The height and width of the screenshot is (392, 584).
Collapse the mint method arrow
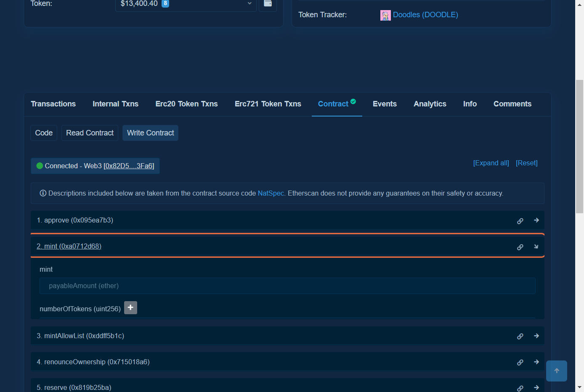click(x=536, y=246)
